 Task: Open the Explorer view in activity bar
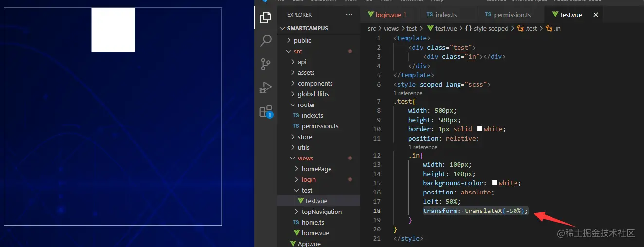[x=266, y=18]
